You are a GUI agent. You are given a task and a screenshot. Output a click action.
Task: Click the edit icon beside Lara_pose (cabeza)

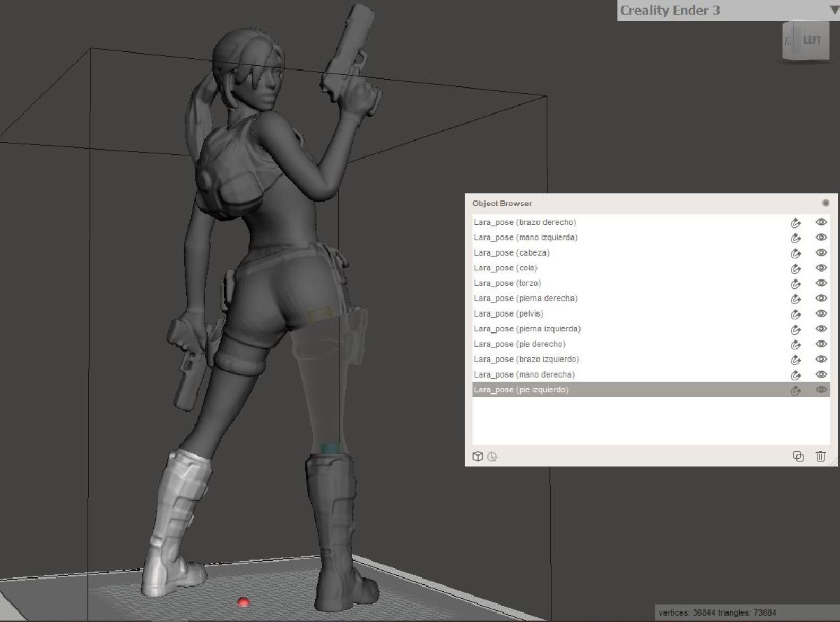click(x=796, y=252)
